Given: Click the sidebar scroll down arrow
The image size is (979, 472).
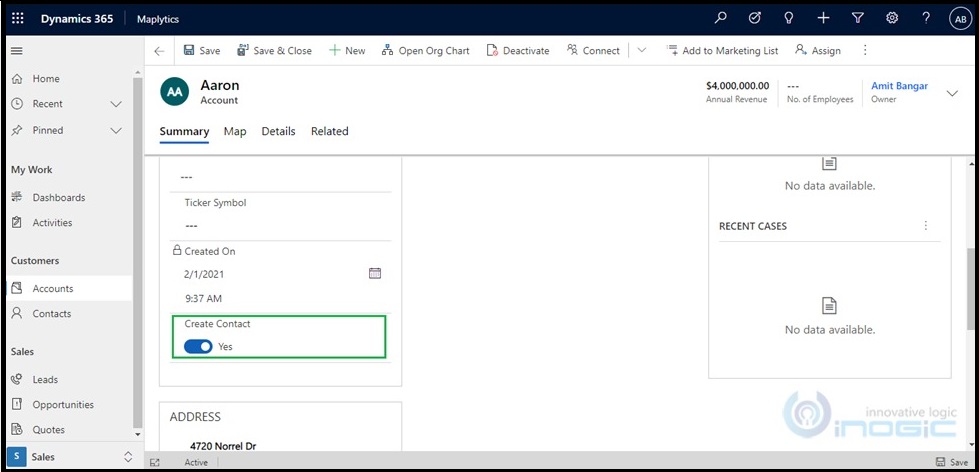Looking at the screenshot, I should click(138, 435).
